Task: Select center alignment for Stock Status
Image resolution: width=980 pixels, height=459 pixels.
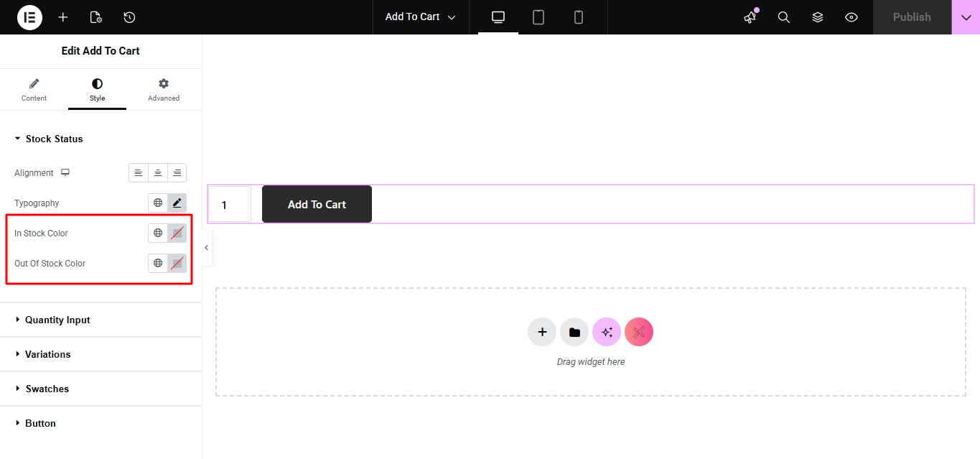Action: [x=158, y=173]
